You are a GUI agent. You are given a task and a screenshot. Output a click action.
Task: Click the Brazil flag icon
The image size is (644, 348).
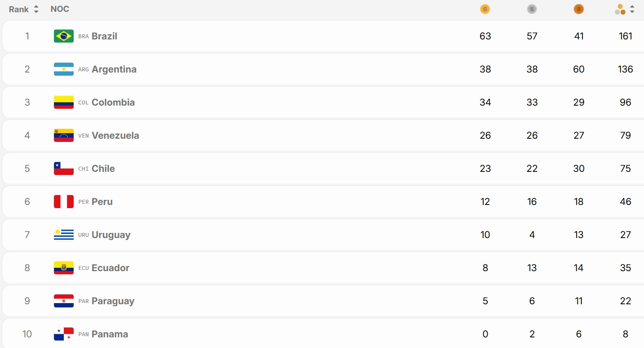(x=64, y=36)
